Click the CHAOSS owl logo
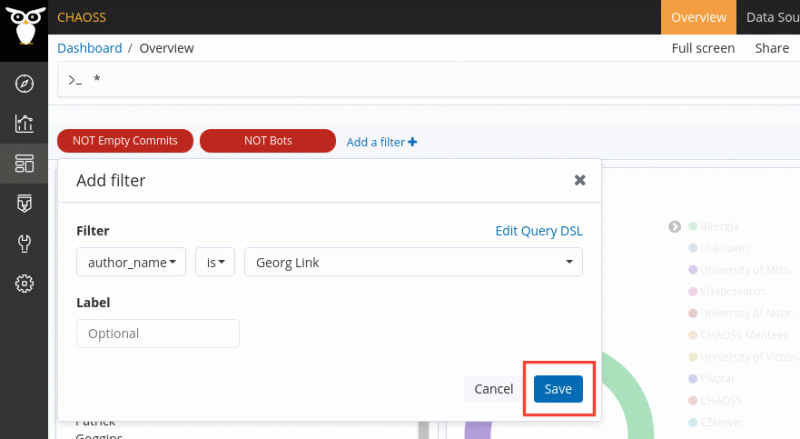This screenshot has height=439, width=800. coord(24,24)
